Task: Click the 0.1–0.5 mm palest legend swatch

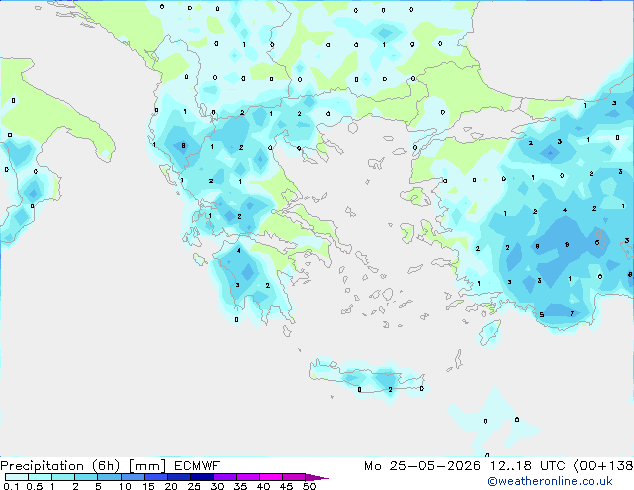Action: 17,477
